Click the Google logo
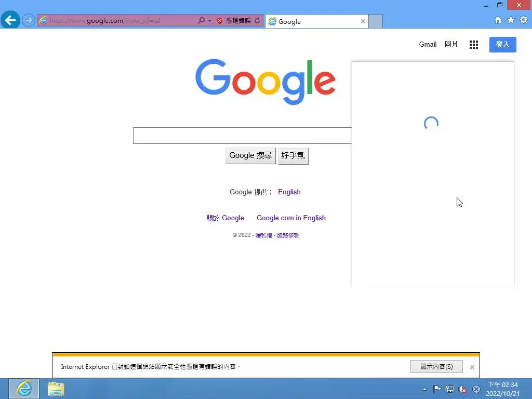 [265, 82]
